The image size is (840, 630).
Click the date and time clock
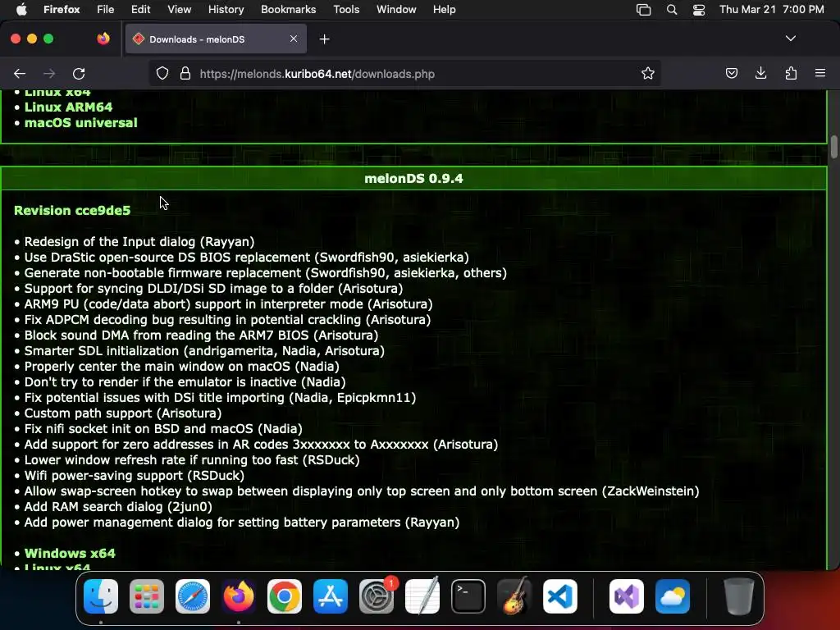click(x=771, y=9)
